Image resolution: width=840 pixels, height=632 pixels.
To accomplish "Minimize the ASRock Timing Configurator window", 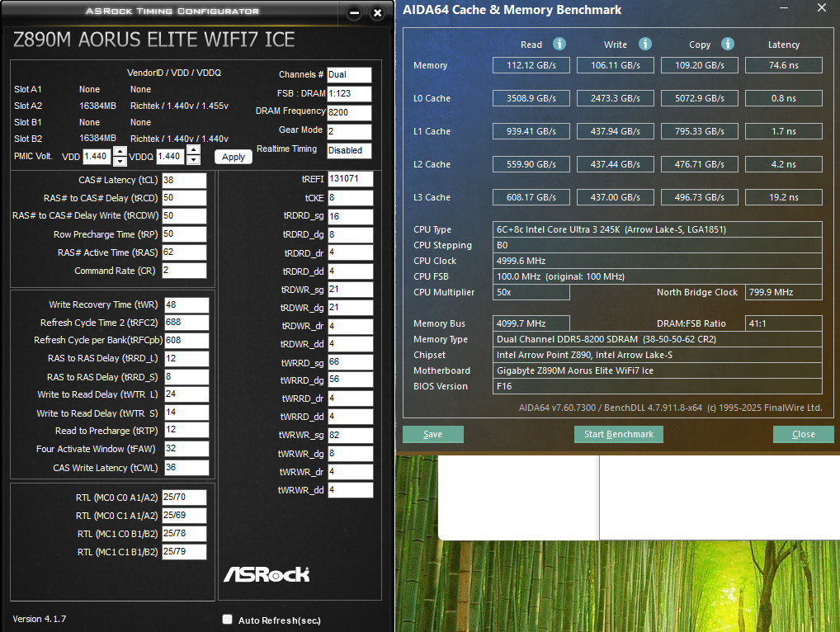I will [354, 13].
